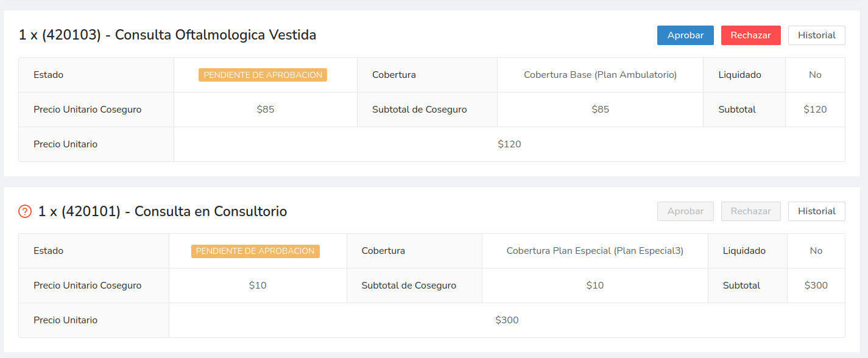Image resolution: width=868 pixels, height=358 pixels.
Task: Click the Cobertura Base (Plan Ambulatorio) cell
Action: (600, 75)
